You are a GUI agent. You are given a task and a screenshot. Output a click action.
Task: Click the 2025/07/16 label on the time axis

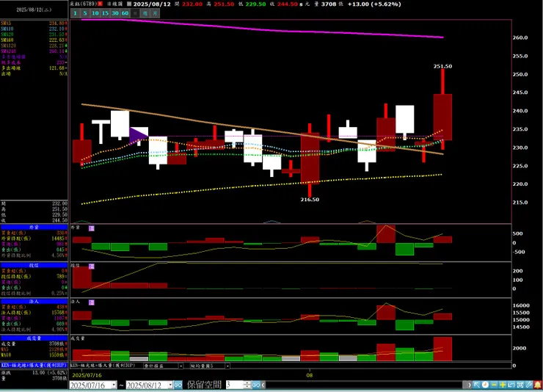pyautogui.click(x=87, y=375)
